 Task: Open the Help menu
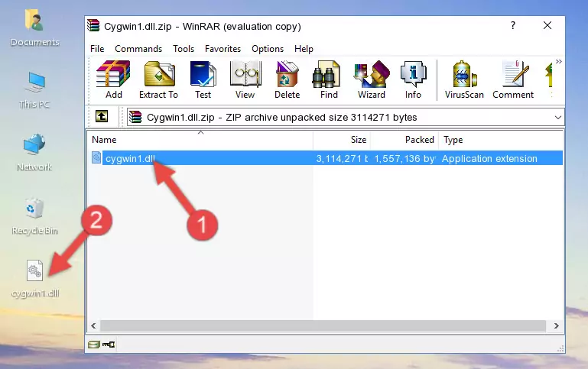click(304, 49)
